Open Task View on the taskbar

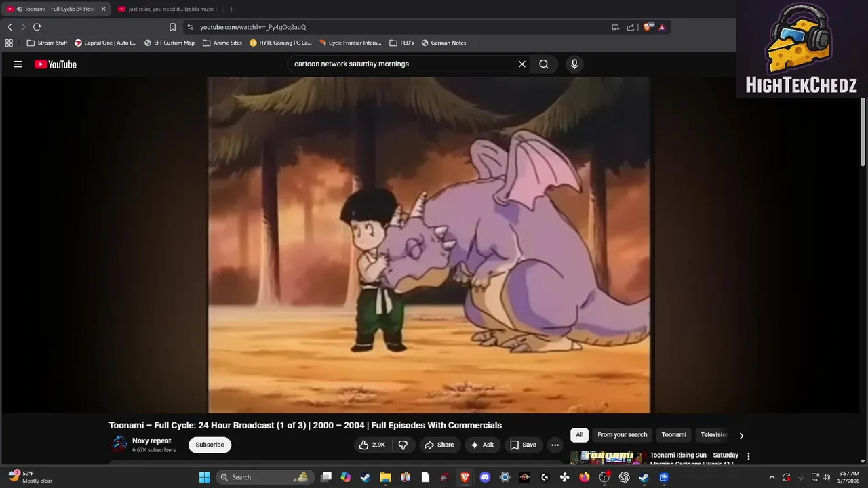click(326, 477)
